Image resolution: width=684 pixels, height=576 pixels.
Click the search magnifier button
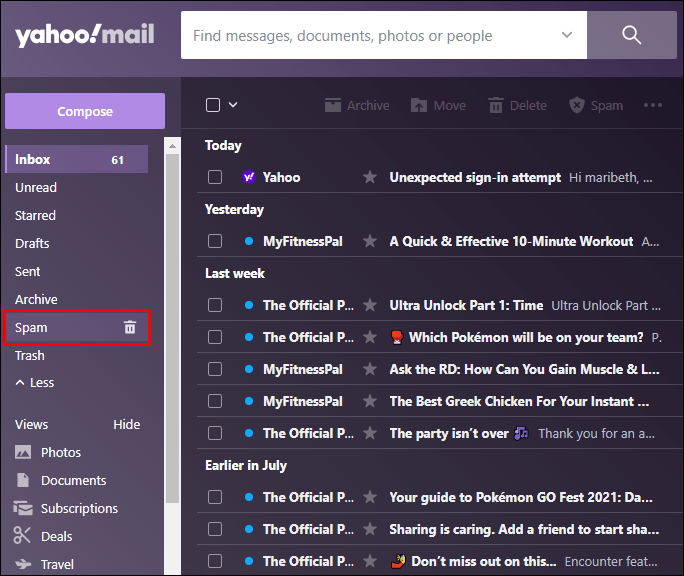coord(631,35)
